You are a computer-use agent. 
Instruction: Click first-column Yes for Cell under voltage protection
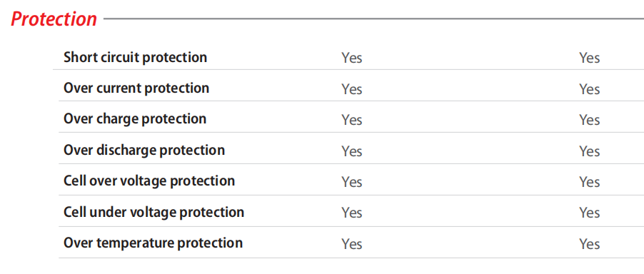point(352,213)
